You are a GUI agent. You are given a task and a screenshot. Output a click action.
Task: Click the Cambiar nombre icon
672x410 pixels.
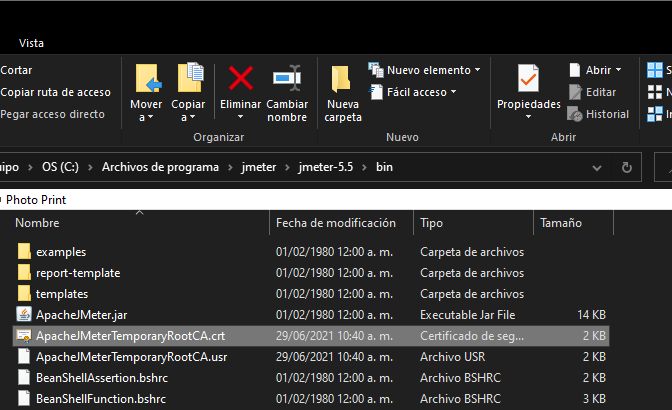287,78
